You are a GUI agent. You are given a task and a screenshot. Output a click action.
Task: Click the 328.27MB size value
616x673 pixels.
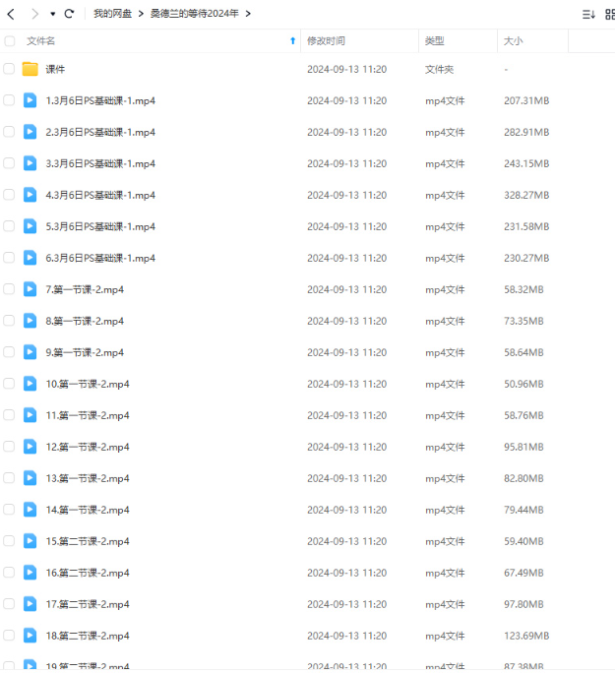526,195
